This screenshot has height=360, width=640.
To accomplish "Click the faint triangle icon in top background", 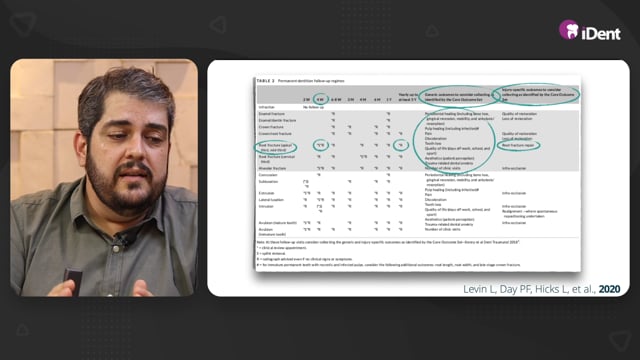I will pos(219,24).
